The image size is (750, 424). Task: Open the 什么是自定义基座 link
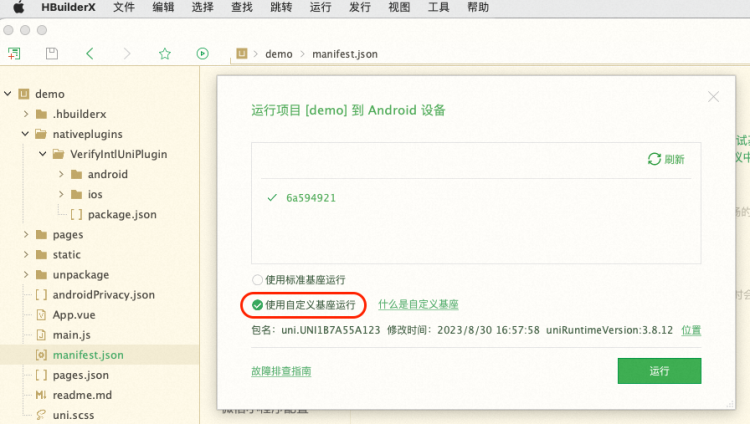419,304
